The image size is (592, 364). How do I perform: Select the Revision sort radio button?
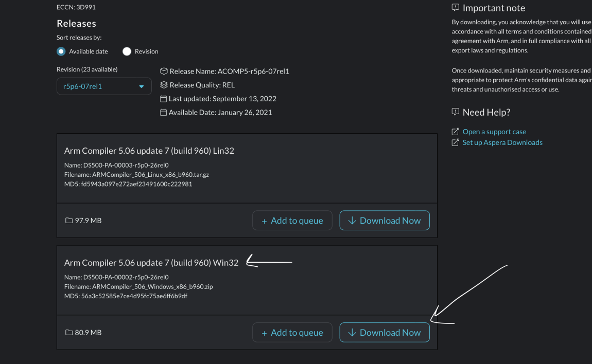pyautogui.click(x=127, y=51)
